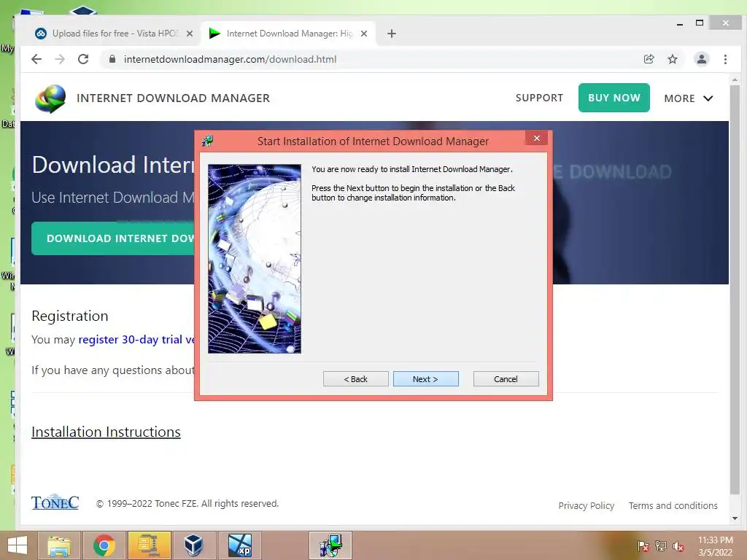The height and width of the screenshot is (560, 747).
Task: Open the register 30-day trial link
Action: point(136,340)
